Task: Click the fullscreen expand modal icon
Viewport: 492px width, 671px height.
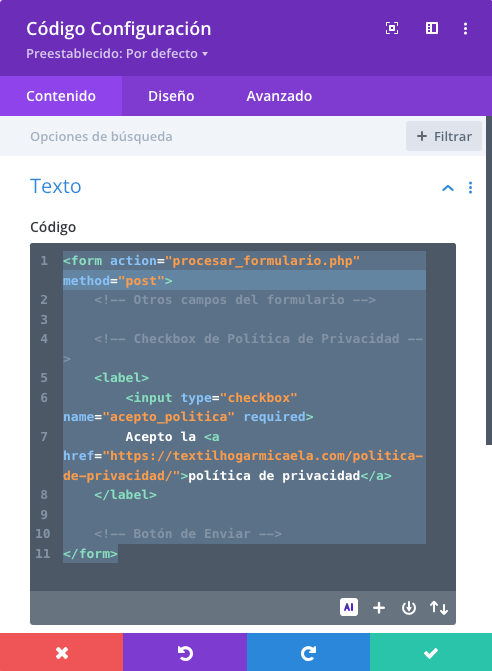Action: coord(392,28)
